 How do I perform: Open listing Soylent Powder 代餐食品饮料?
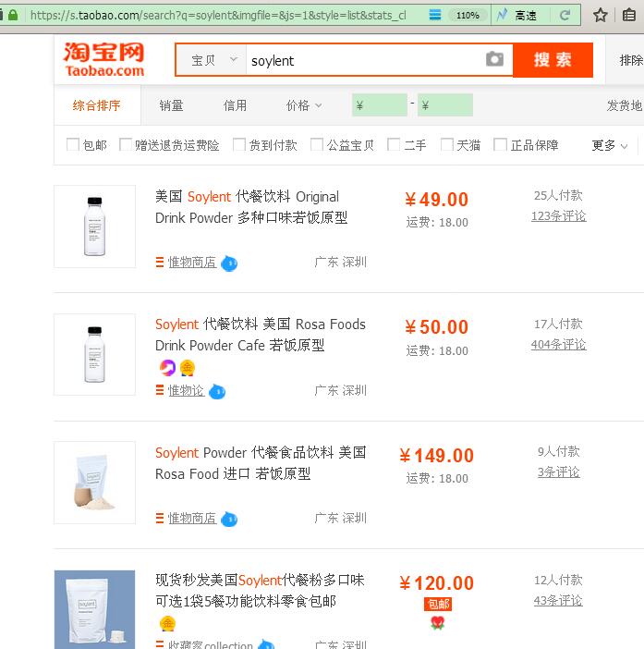coord(261,463)
